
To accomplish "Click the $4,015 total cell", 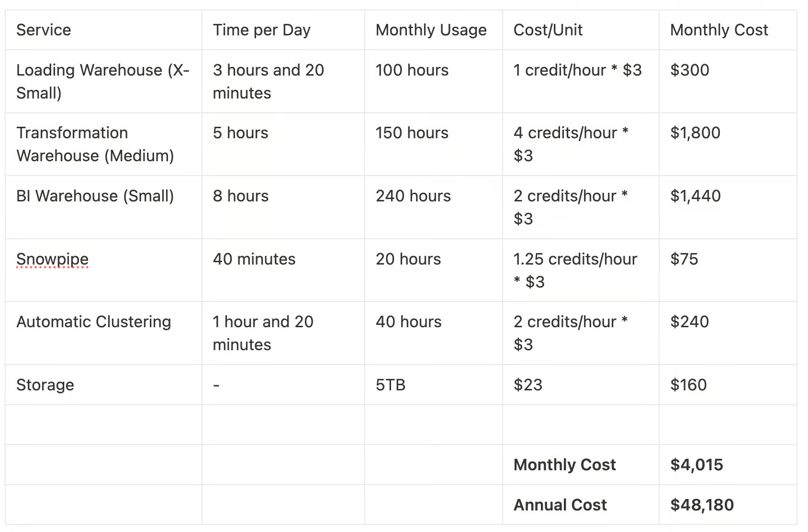I will pyautogui.click(x=728, y=465).
